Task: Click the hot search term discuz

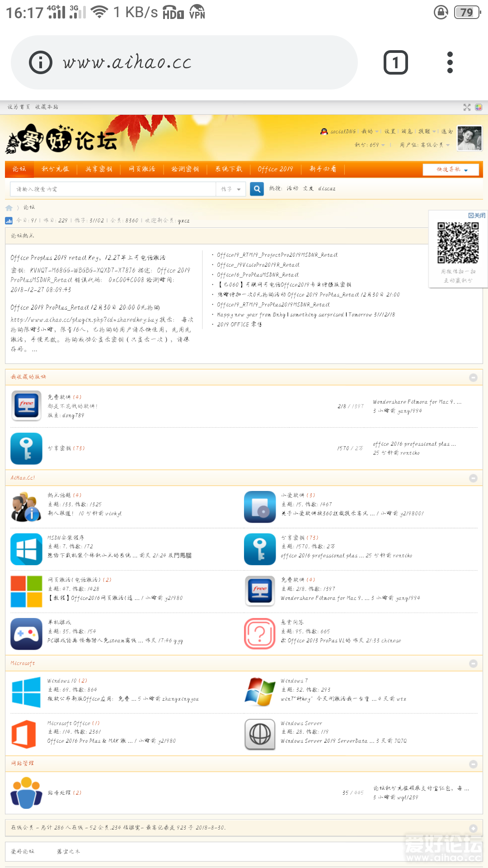Action: pyautogui.click(x=327, y=189)
